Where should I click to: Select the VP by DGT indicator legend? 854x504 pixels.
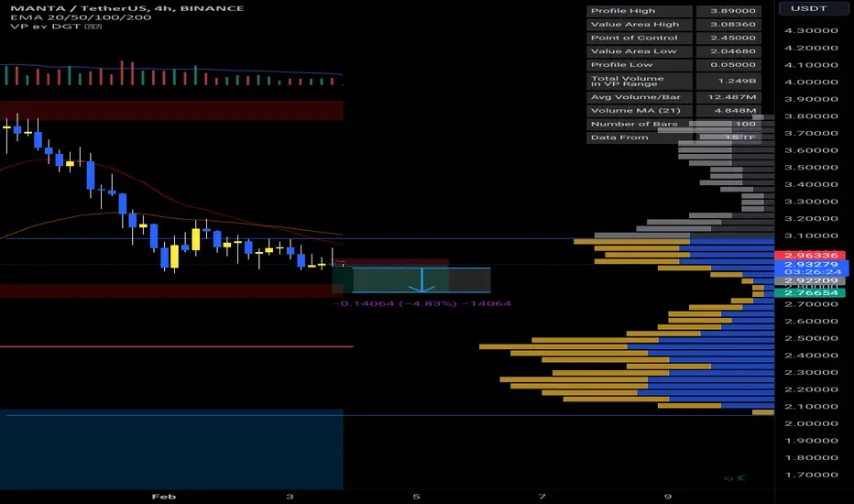point(56,27)
